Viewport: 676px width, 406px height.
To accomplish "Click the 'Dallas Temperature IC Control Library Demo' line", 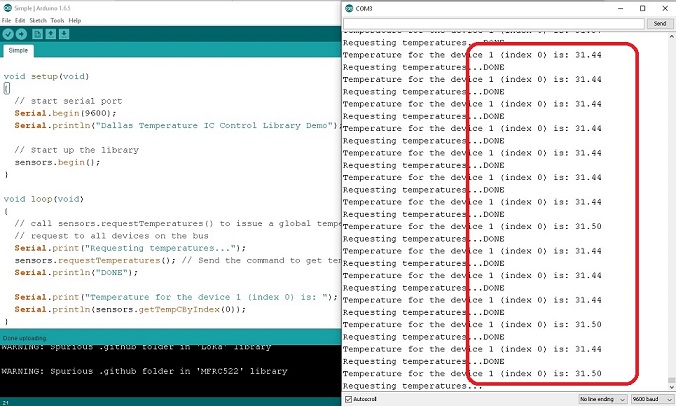I will tap(178, 125).
